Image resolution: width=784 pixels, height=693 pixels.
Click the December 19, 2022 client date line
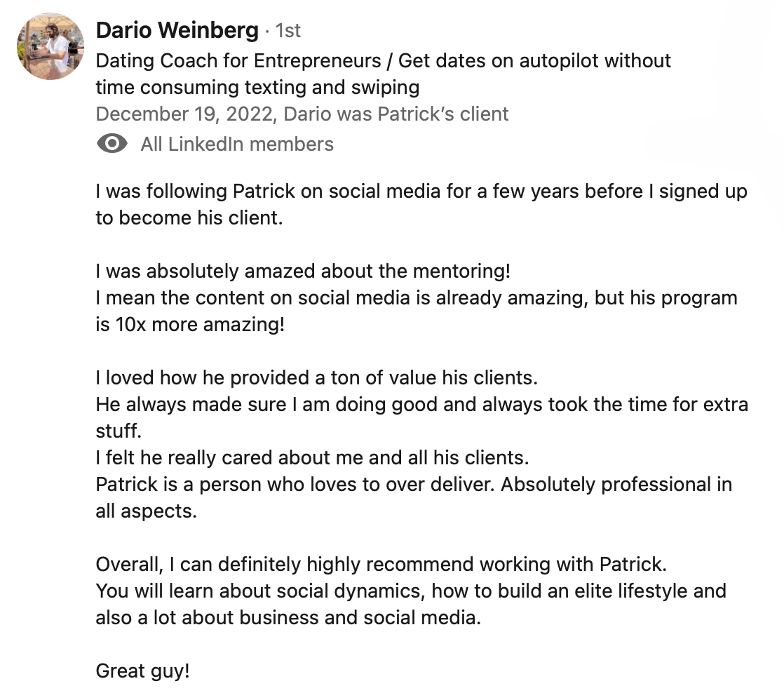(302, 114)
